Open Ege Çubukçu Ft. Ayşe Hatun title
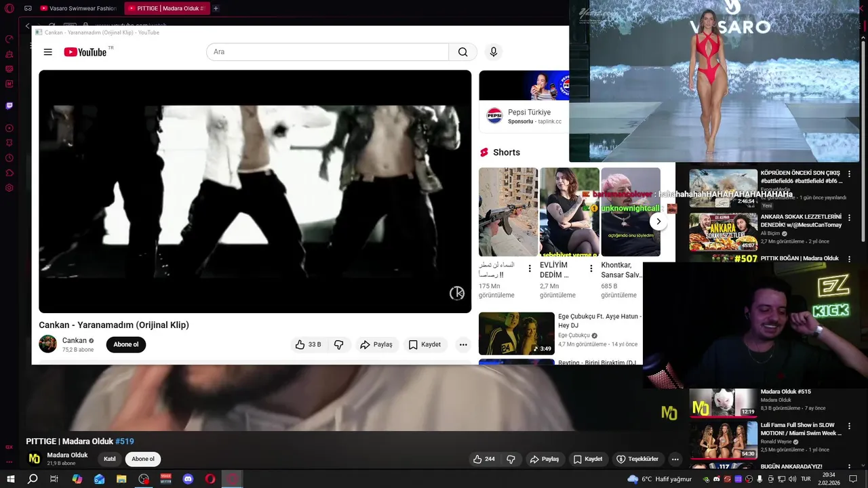This screenshot has height=488, width=868. (599, 321)
